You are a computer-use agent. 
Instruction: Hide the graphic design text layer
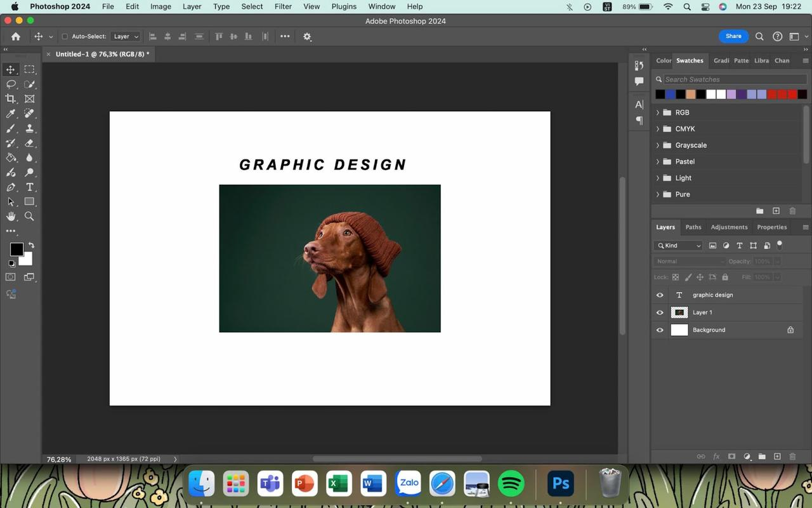(x=660, y=295)
